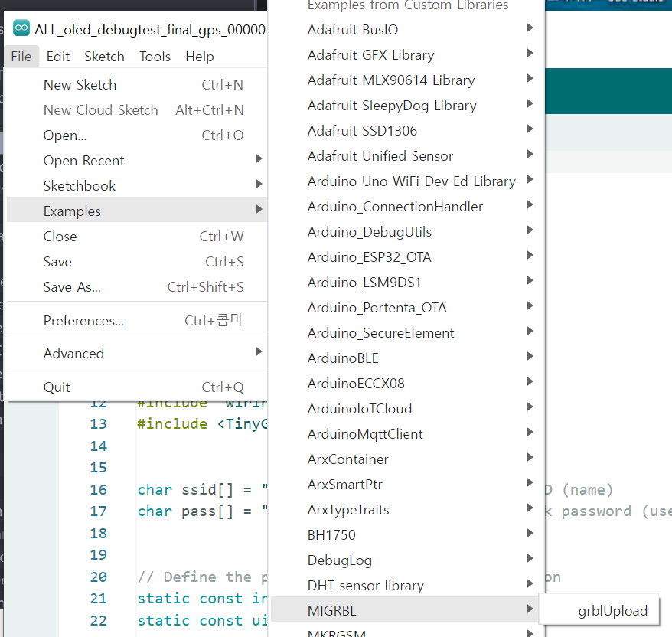This screenshot has width=672, height=637.
Task: Expand Open Recent submenu
Action: (x=137, y=161)
